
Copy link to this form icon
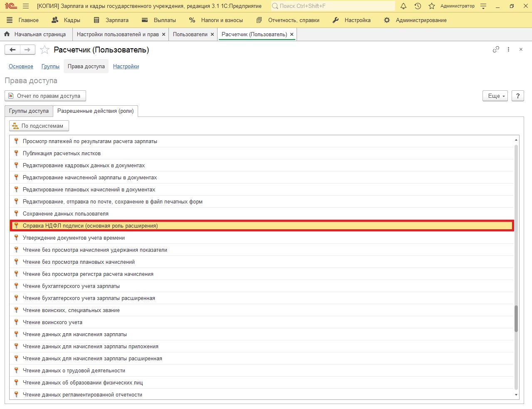tap(496, 49)
